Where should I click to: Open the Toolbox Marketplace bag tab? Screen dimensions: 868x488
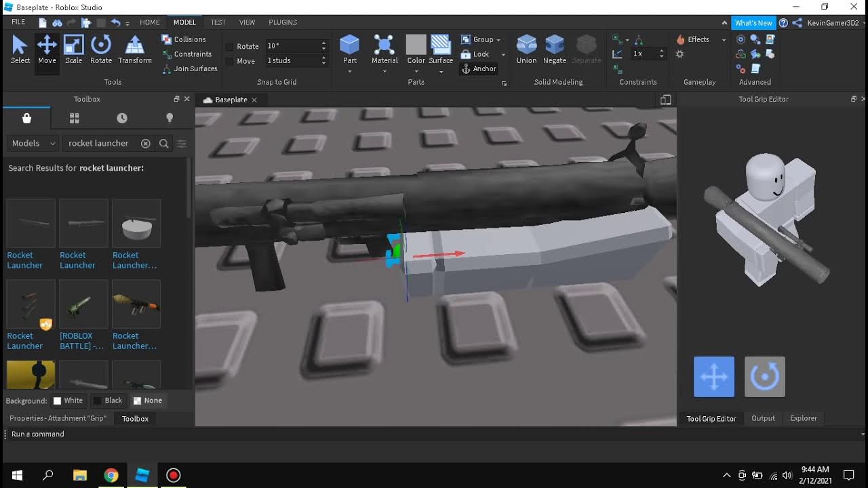[26, 118]
